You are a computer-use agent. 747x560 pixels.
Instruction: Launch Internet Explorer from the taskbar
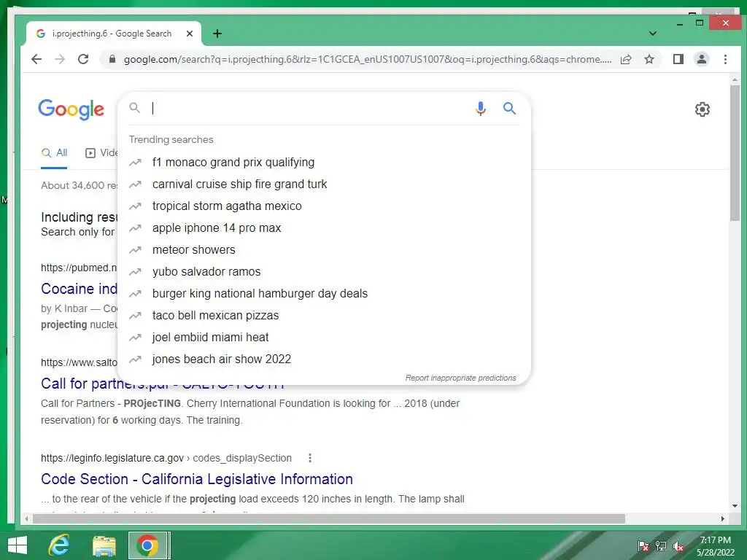click(59, 545)
